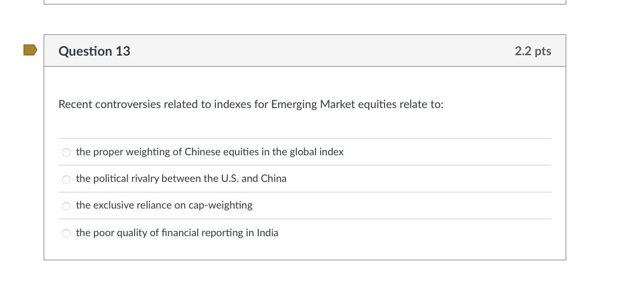
Task: Click the border of the question card
Action: click(44, 164)
